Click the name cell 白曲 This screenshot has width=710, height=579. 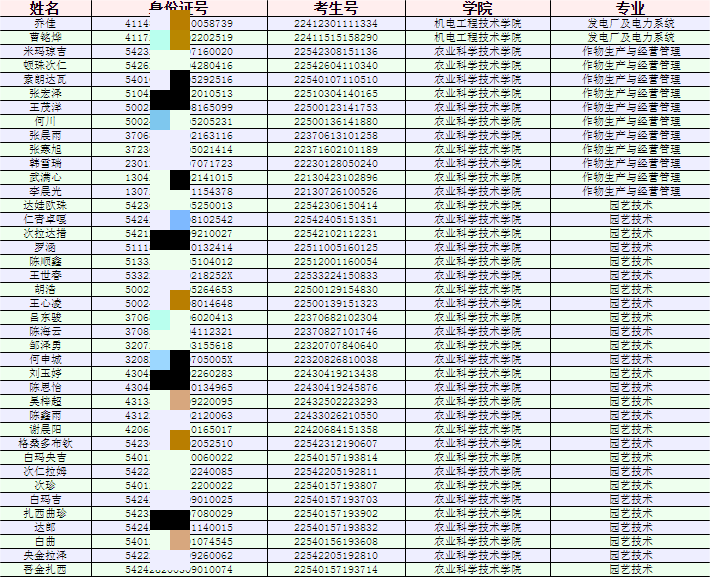[45, 541]
